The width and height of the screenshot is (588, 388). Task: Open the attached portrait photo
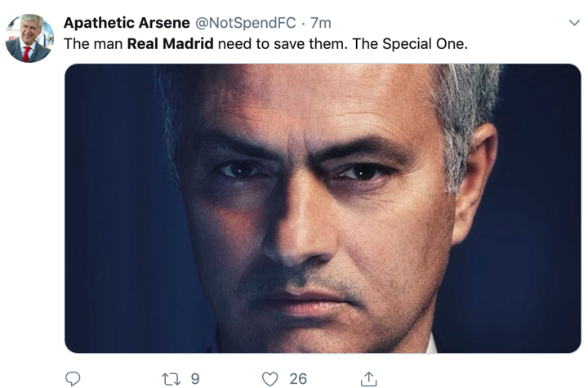[323, 208]
